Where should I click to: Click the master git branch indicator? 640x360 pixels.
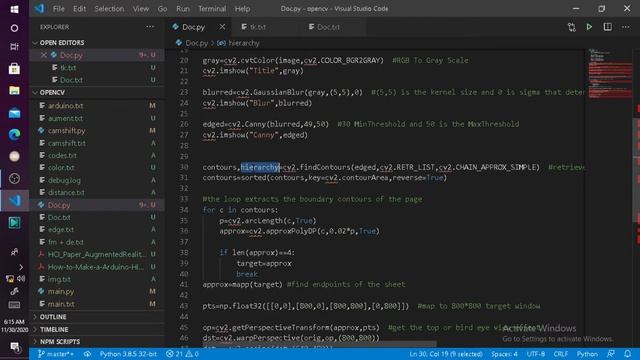click(x=56, y=354)
